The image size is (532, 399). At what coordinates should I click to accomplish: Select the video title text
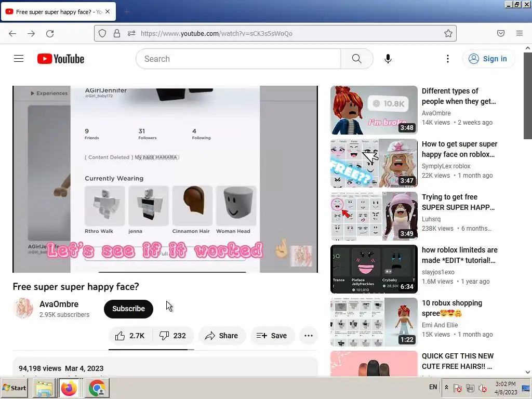pos(76,287)
